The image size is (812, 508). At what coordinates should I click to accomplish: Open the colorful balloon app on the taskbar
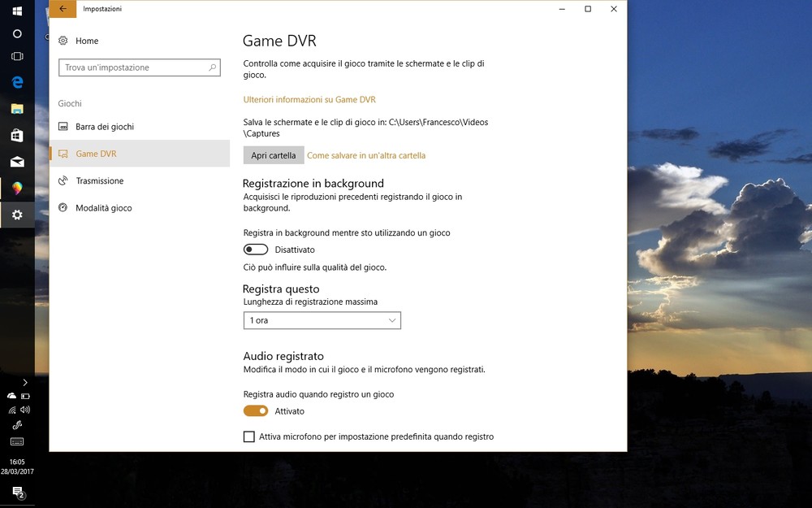pyautogui.click(x=17, y=189)
